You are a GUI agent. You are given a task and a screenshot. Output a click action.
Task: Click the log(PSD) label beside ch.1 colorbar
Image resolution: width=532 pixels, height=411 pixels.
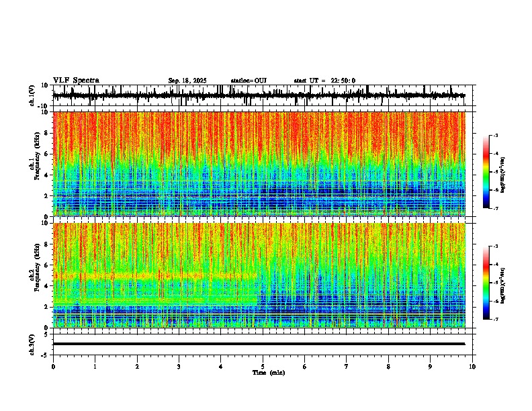tap(503, 175)
